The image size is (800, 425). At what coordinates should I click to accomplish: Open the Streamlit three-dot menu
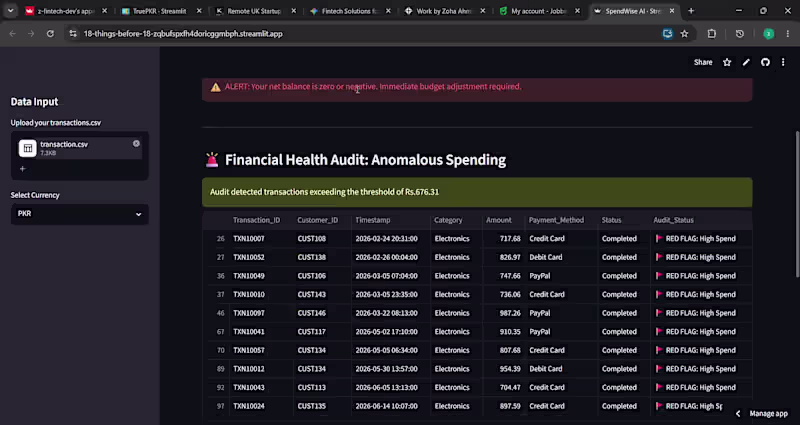(x=783, y=62)
